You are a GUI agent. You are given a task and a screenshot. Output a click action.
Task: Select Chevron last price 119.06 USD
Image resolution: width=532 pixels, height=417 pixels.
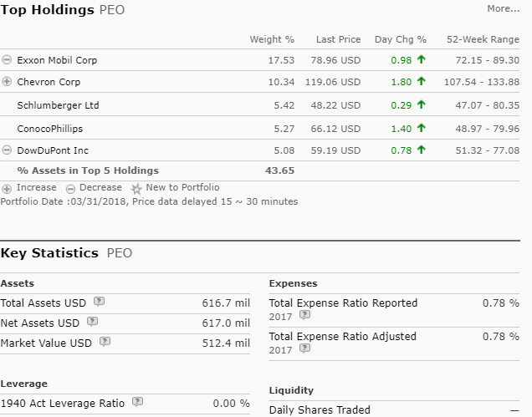(x=333, y=82)
